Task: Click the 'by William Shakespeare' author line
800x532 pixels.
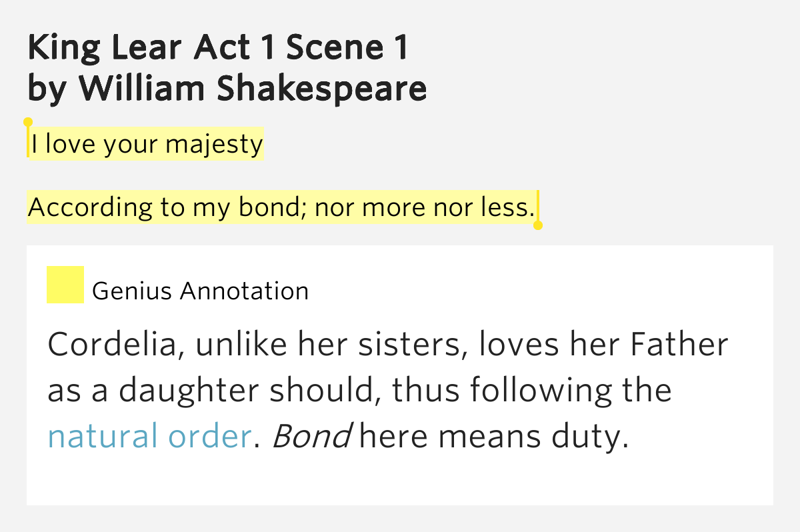Action: tap(227, 89)
